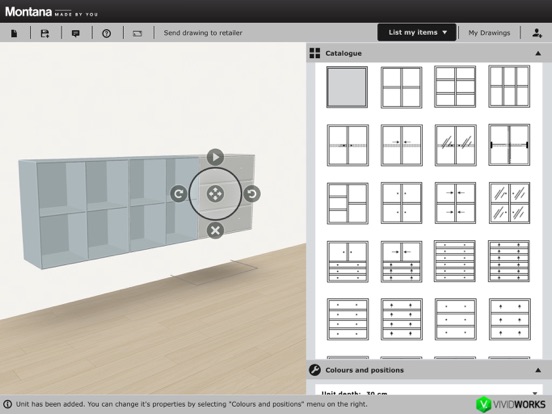The height and width of the screenshot is (414, 552).
Task: Click the blue shelving unit in room
Action: [x=109, y=211]
